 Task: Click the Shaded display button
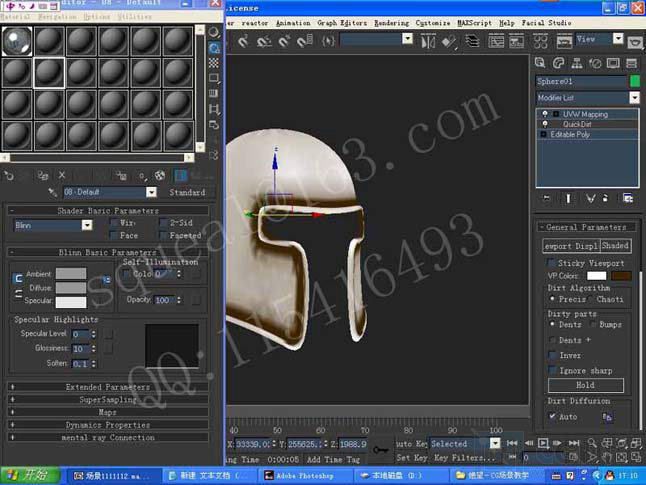point(615,246)
